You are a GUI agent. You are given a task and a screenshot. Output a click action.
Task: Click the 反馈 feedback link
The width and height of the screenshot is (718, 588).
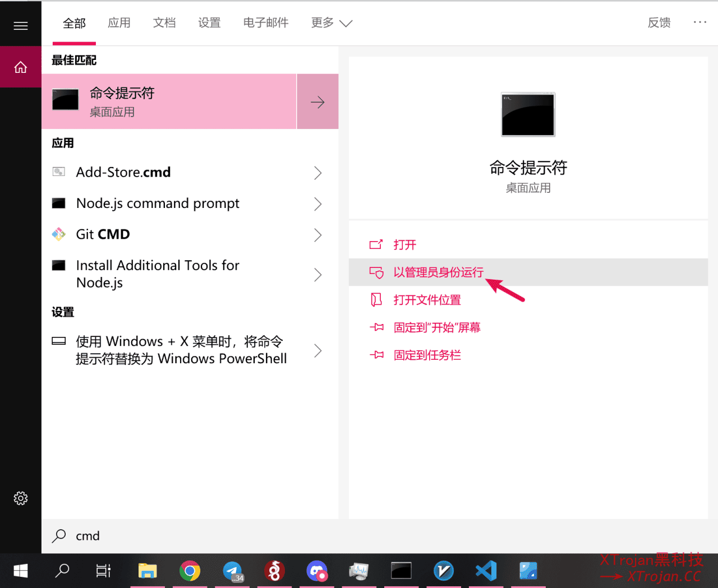click(659, 23)
